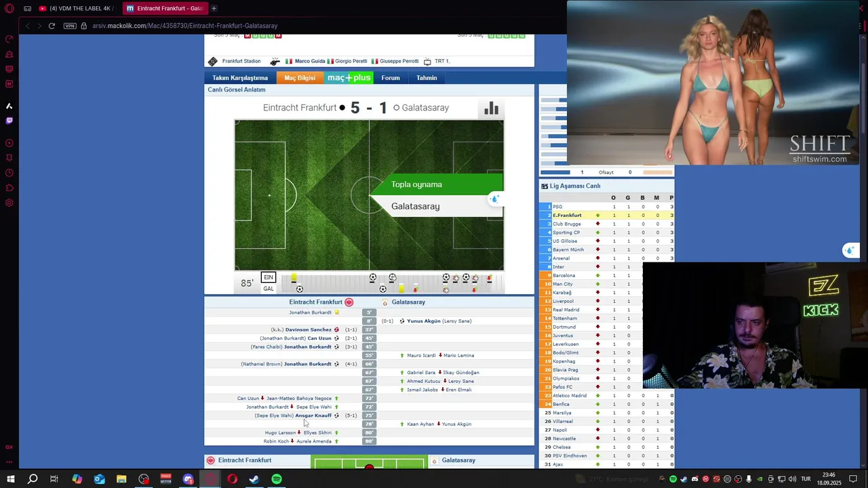Image resolution: width=868 pixels, height=488 pixels.
Task: Open the Twitch panel in Opera sidebar
Action: coord(9,121)
